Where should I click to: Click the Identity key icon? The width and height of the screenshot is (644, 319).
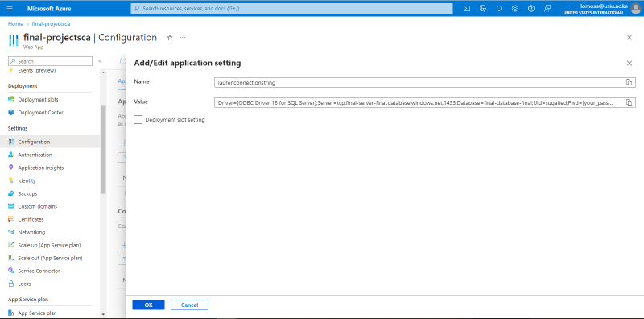(11, 180)
